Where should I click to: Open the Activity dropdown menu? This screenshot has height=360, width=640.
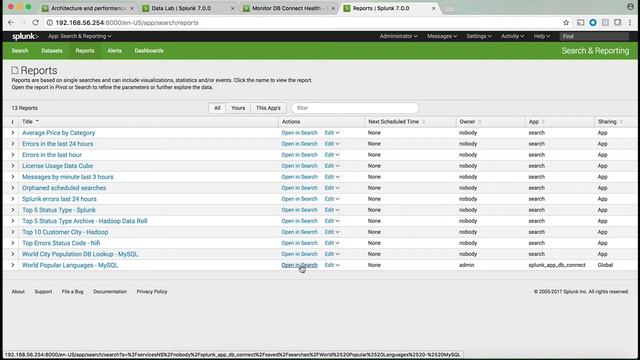(512, 36)
